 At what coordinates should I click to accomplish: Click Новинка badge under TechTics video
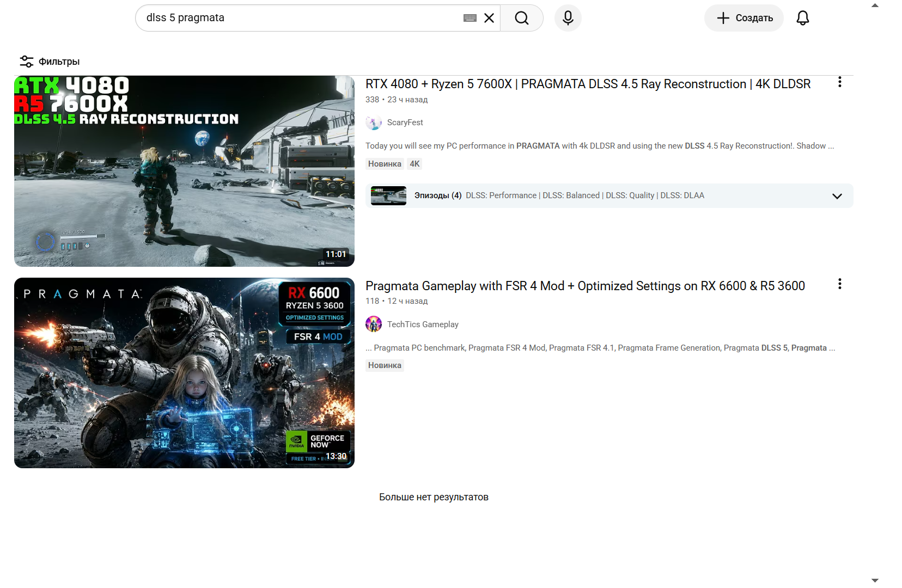(385, 365)
